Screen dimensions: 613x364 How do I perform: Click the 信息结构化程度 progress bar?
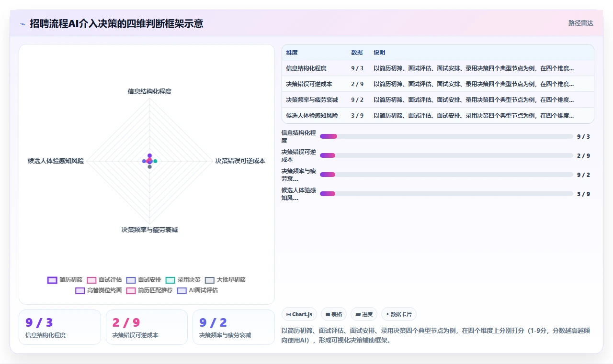point(446,136)
